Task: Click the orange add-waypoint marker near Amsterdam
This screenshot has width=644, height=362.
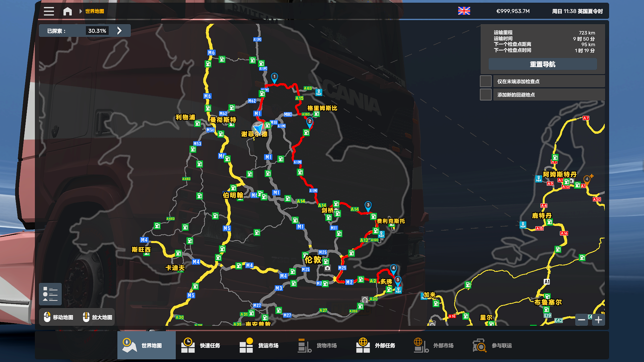Action: 587,180
